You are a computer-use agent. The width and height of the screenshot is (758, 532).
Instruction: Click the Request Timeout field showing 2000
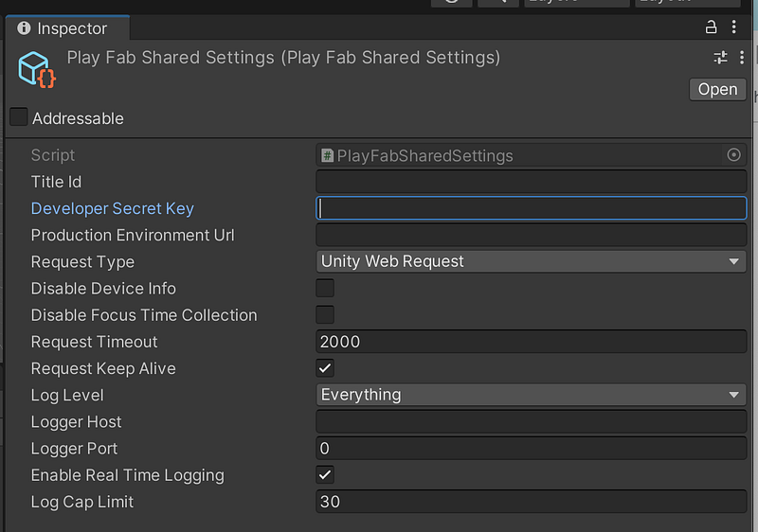point(532,342)
